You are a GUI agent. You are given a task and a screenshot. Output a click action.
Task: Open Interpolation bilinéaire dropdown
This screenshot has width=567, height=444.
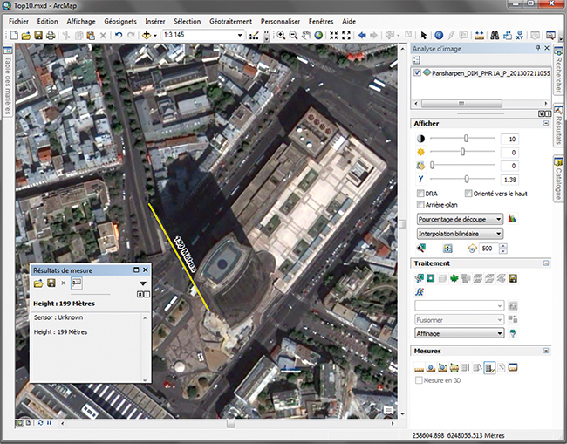click(x=460, y=234)
